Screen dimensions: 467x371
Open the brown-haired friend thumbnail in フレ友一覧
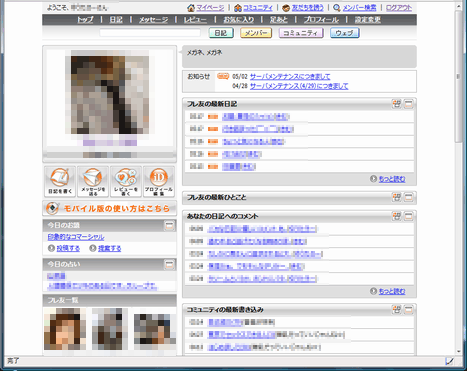click(x=65, y=329)
